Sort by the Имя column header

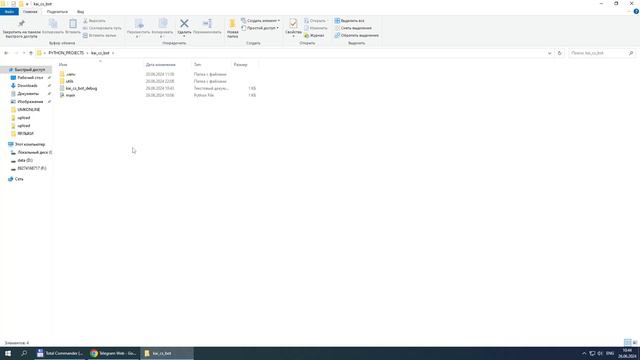(63, 65)
